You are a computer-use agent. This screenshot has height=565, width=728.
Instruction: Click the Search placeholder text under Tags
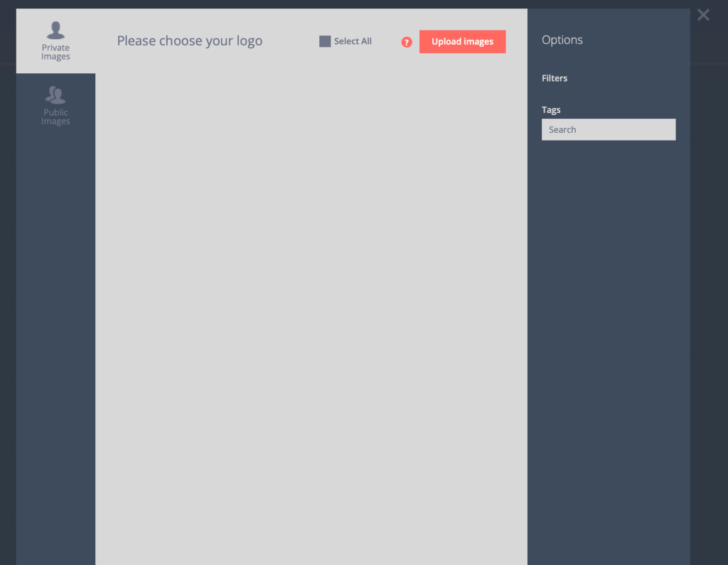click(x=562, y=129)
